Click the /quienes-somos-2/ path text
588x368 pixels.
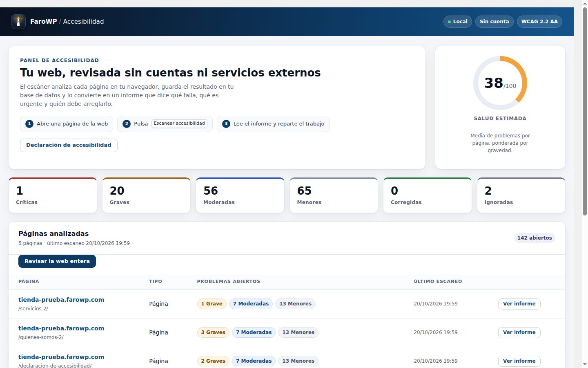(41, 337)
